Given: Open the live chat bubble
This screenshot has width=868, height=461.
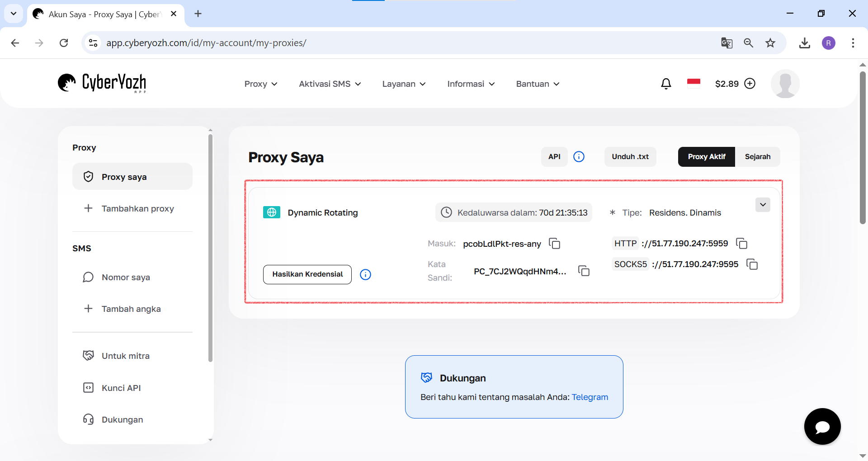Looking at the screenshot, I should (x=822, y=426).
